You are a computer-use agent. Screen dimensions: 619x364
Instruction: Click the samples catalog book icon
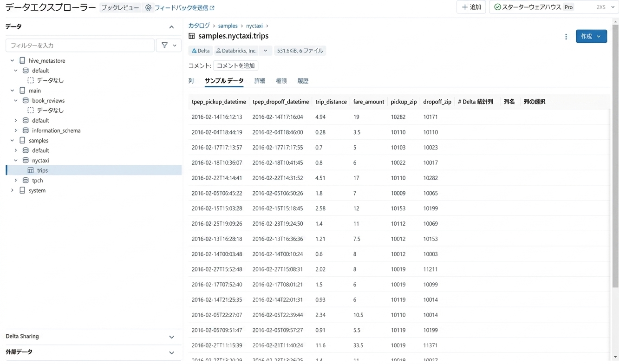pyautogui.click(x=22, y=140)
